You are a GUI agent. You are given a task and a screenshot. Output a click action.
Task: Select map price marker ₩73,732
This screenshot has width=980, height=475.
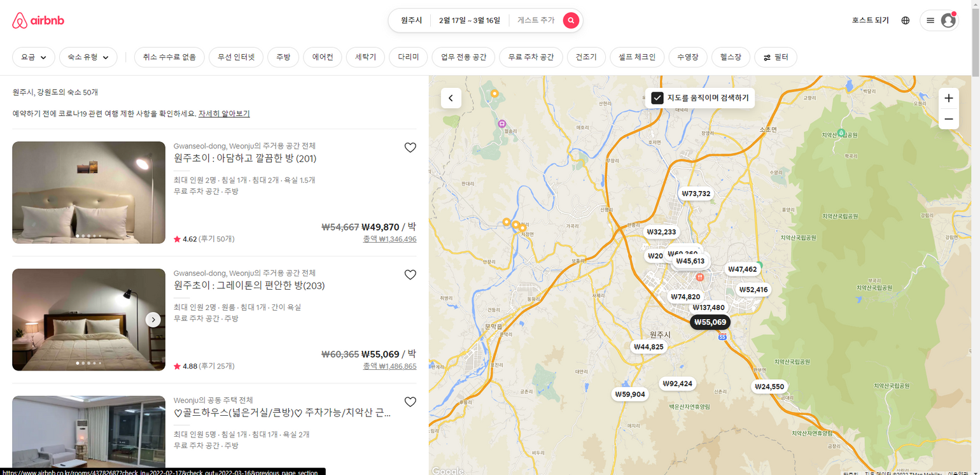[x=696, y=194]
